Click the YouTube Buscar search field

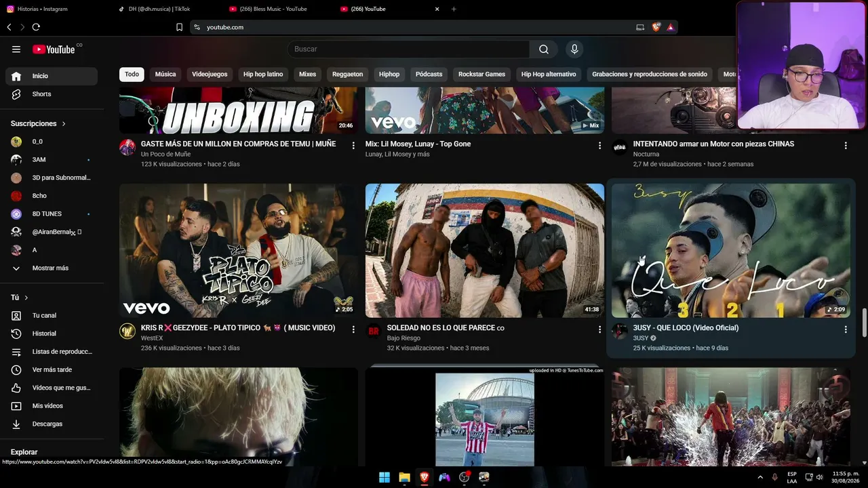pyautogui.click(x=409, y=49)
